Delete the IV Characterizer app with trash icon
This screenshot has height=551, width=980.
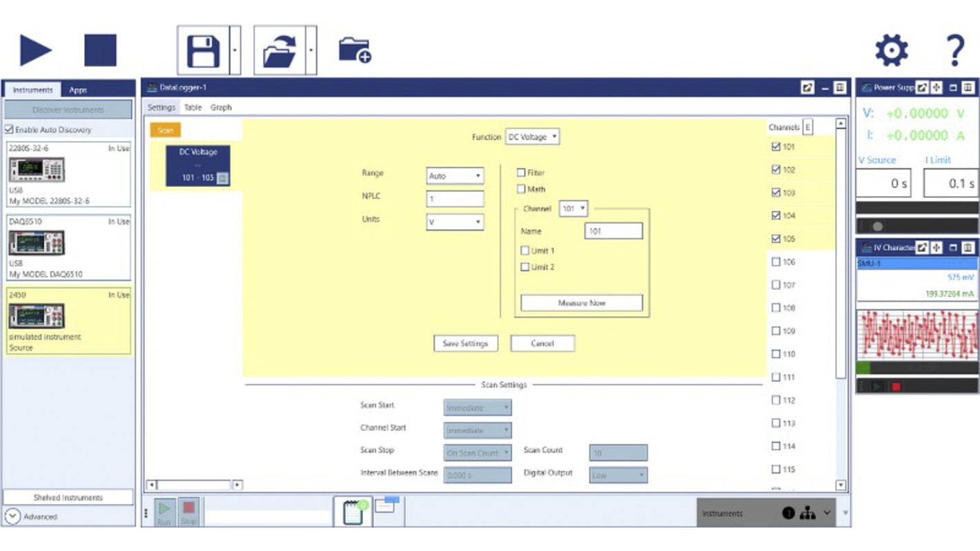click(968, 247)
